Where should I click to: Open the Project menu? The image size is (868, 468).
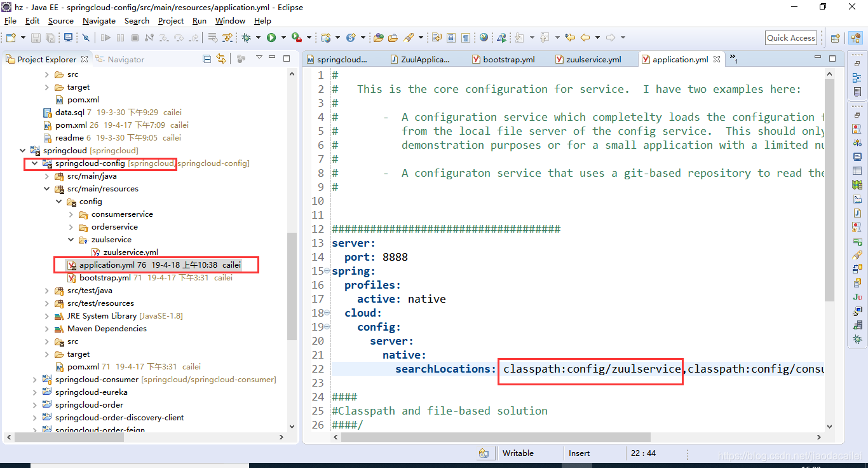pyautogui.click(x=171, y=20)
